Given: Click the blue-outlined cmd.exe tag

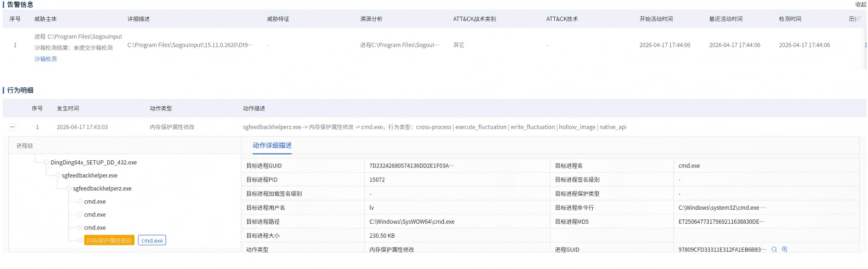Looking at the screenshot, I should [x=152, y=240].
